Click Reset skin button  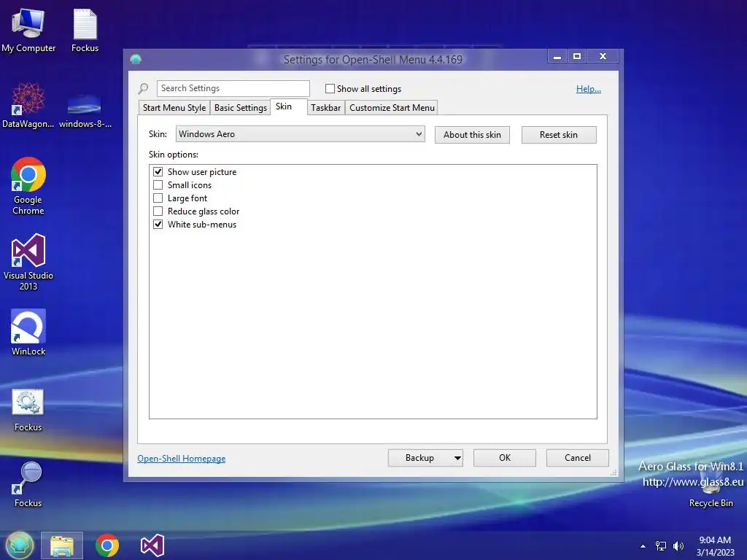[x=559, y=135]
